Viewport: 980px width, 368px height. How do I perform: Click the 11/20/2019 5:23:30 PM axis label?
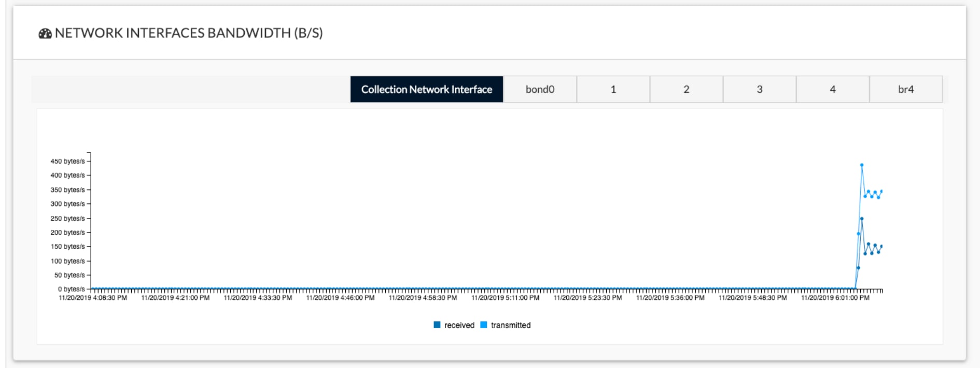click(x=587, y=298)
